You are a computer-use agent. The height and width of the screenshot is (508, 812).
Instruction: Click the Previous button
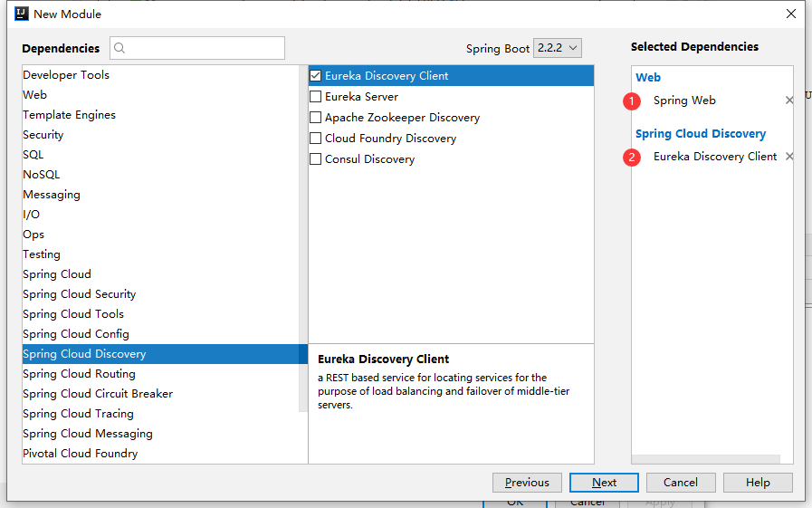point(527,482)
